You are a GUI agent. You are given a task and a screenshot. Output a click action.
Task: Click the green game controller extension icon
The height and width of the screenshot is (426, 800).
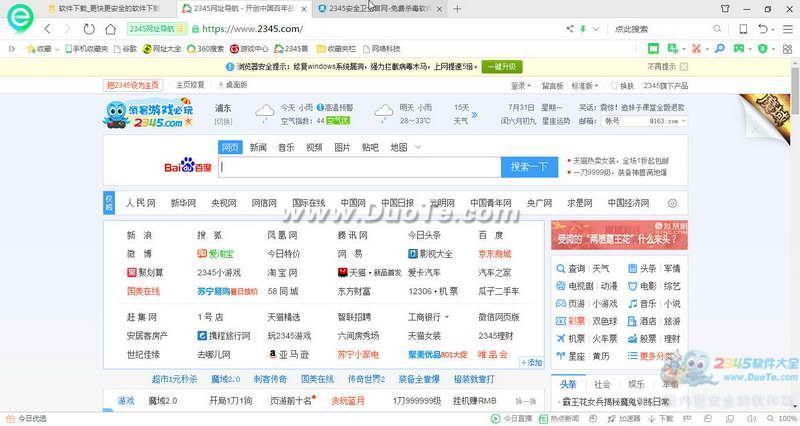pos(739,48)
